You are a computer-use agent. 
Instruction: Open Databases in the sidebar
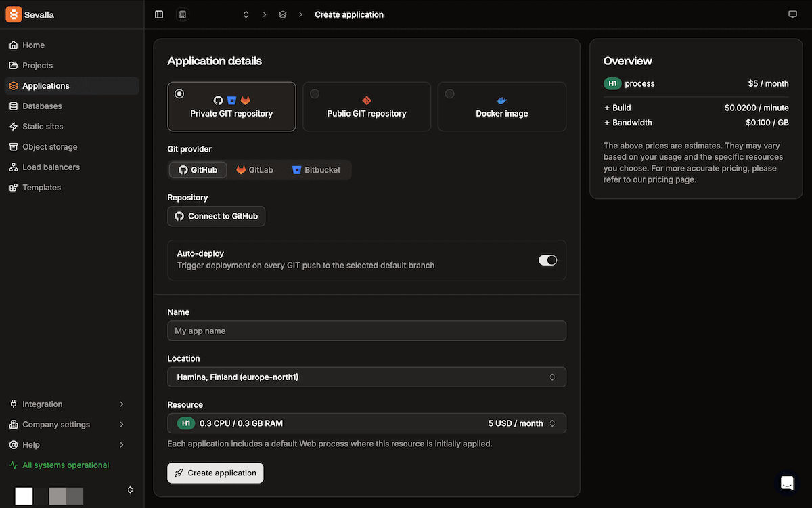72,106
